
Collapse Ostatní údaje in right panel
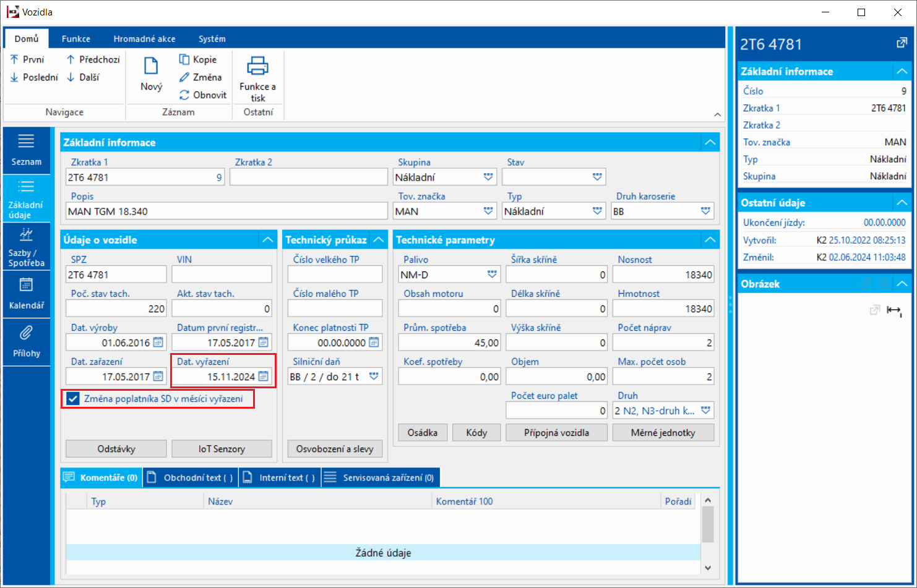point(902,203)
